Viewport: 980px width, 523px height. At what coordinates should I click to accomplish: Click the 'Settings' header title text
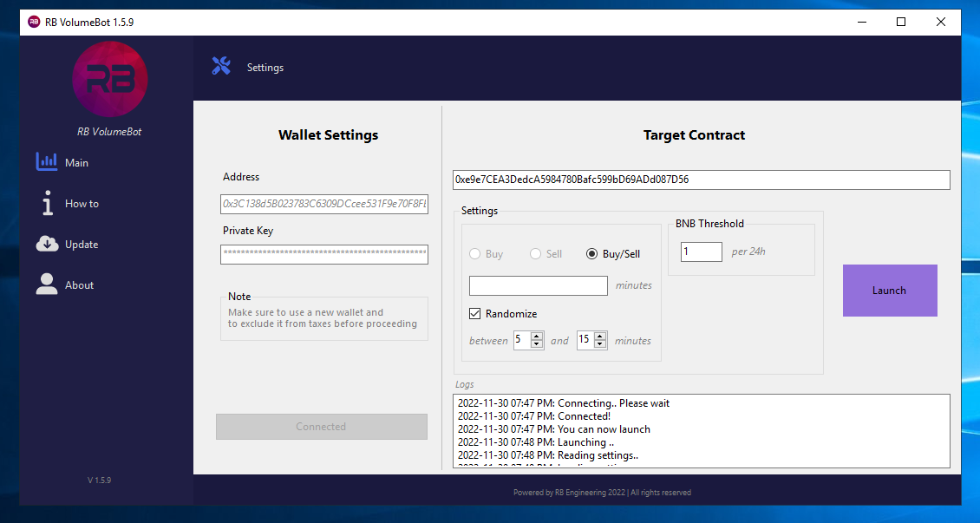pos(265,68)
